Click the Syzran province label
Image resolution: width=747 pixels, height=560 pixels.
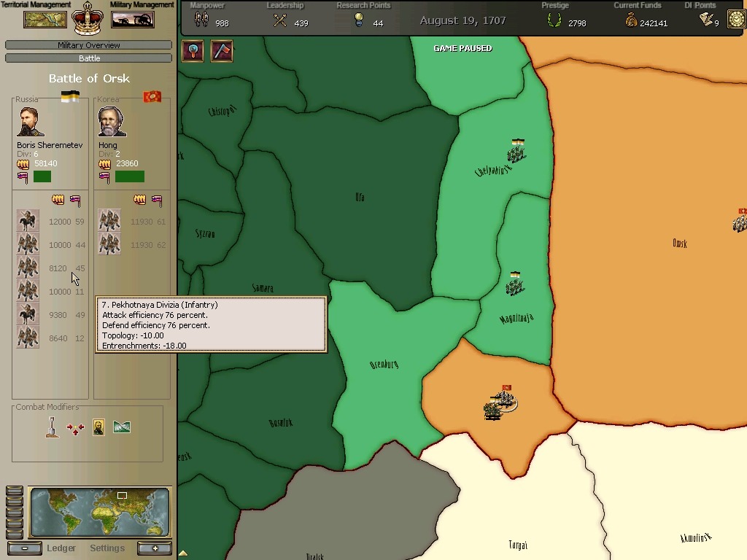click(x=205, y=233)
